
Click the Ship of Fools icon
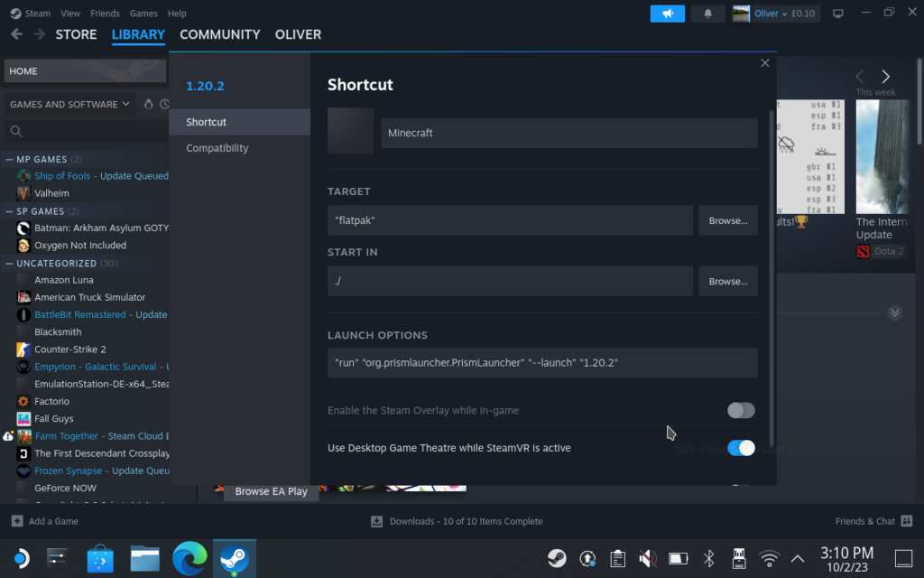click(x=23, y=176)
